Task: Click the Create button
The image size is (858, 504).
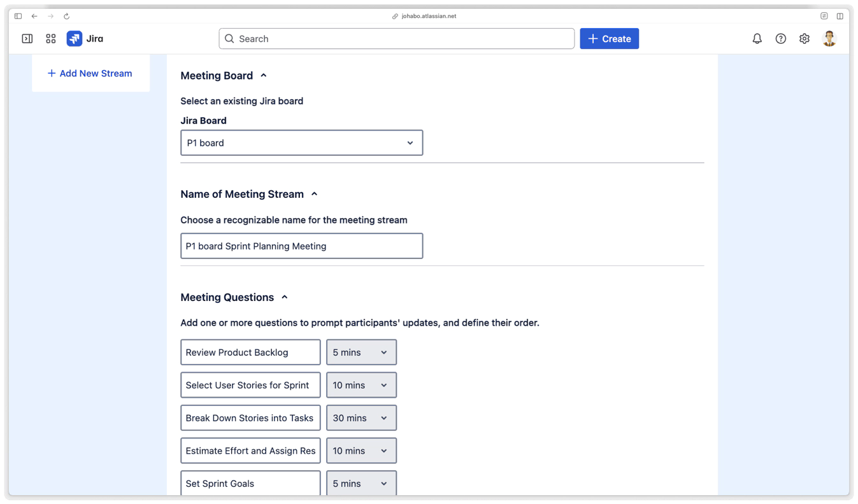Action: click(609, 39)
